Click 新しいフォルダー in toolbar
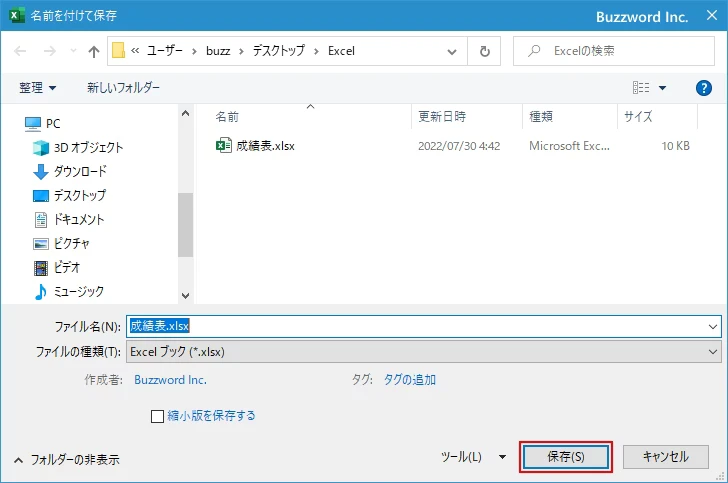 (123, 88)
